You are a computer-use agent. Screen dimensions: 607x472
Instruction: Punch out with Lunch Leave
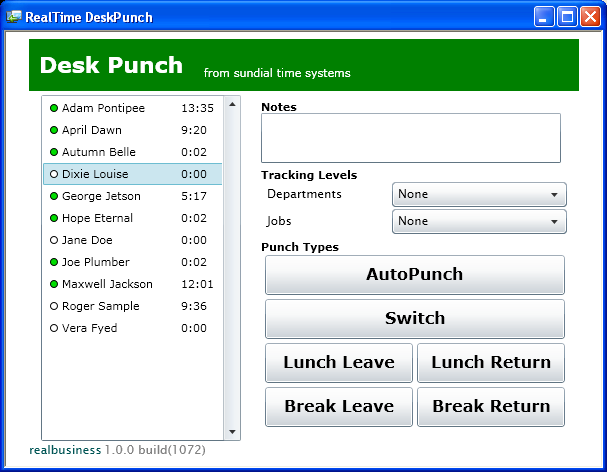click(339, 363)
